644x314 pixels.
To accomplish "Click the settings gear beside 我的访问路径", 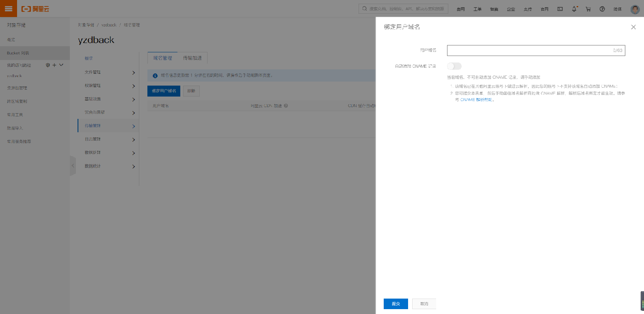I will pos(48,65).
